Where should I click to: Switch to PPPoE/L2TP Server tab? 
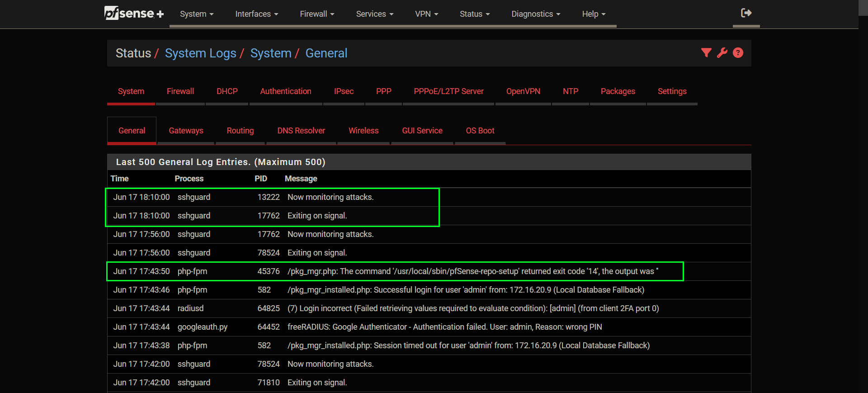(x=448, y=91)
